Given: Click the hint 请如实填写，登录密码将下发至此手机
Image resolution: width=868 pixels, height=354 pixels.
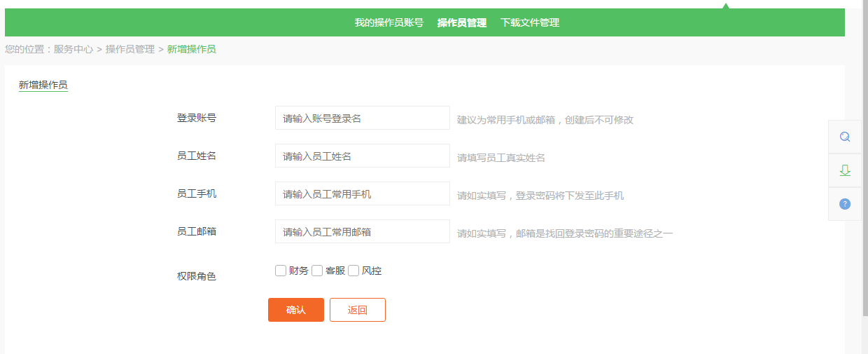Looking at the screenshot, I should coord(540,196).
